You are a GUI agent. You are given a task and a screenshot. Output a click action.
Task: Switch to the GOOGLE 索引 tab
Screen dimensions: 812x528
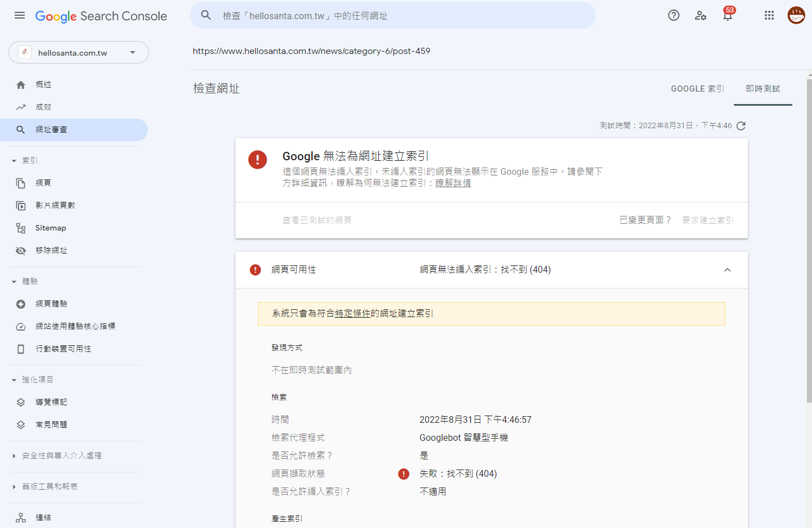[x=697, y=89]
